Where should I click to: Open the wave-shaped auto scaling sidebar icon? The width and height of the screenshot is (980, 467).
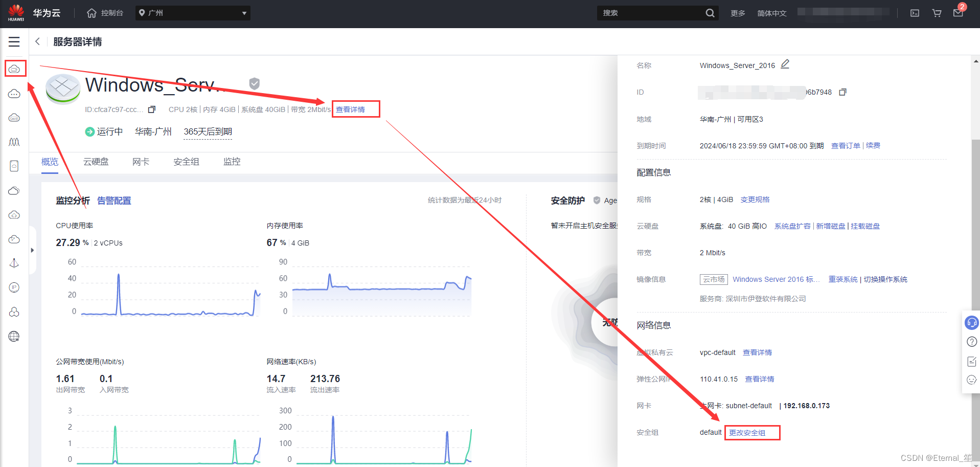(x=14, y=142)
